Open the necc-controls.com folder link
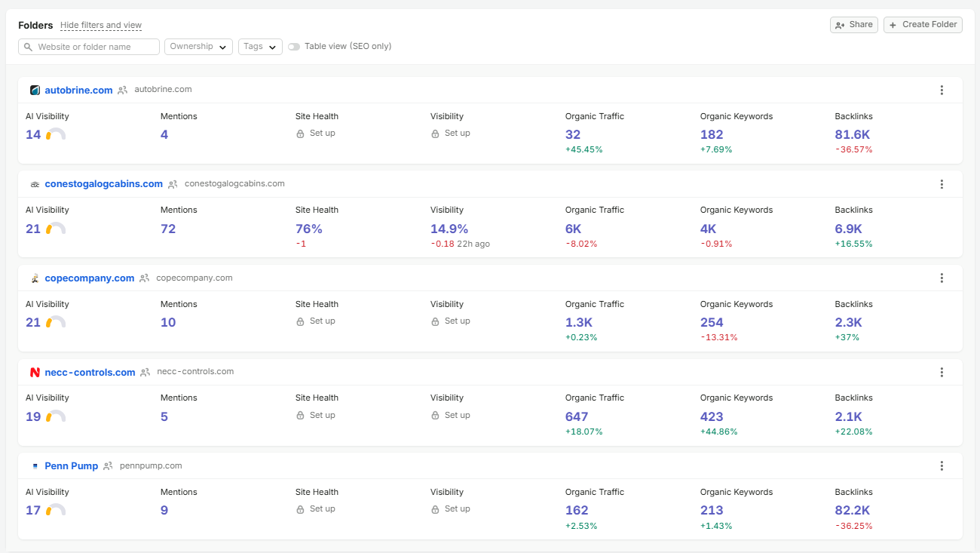Image resolution: width=980 pixels, height=553 pixels. tap(90, 372)
